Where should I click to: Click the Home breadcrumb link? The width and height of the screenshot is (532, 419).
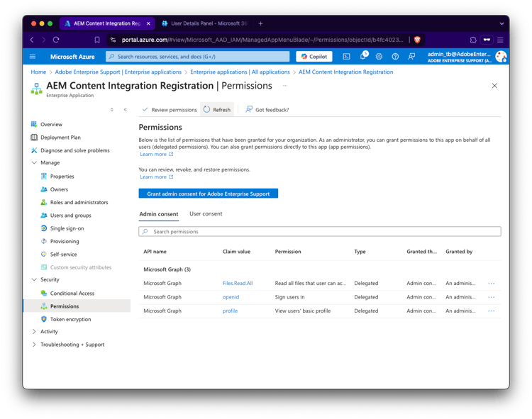coord(38,72)
